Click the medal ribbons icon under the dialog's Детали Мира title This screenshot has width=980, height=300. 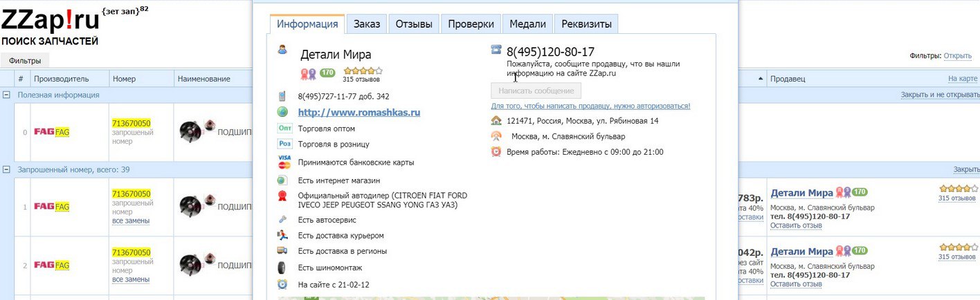pyautogui.click(x=308, y=73)
